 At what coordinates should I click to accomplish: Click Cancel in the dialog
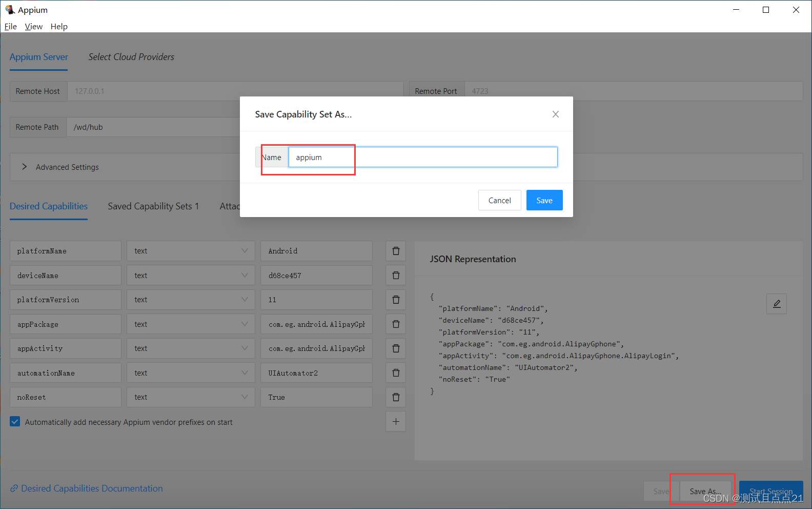(500, 200)
